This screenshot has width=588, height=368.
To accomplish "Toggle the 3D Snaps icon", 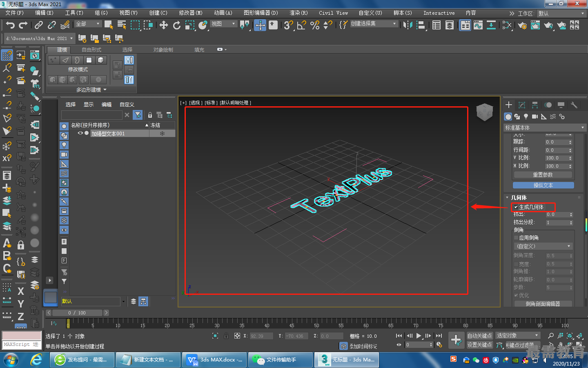I will pos(289,25).
